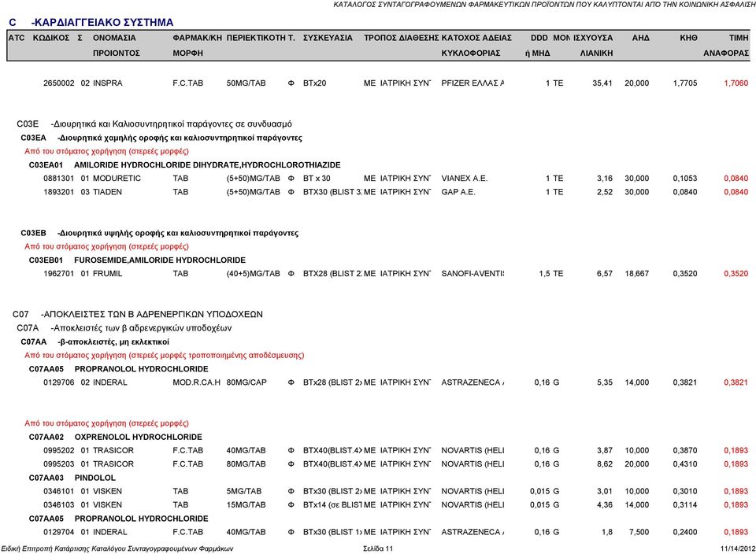Select the value "18,667"
This screenshot has height=554, width=756.
coord(637,274)
